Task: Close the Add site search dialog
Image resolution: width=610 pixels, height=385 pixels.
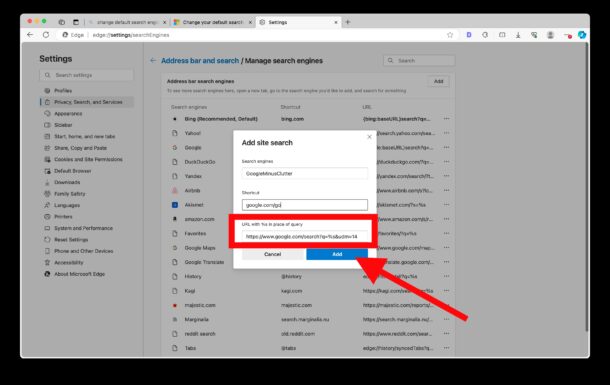Action: 369,137
